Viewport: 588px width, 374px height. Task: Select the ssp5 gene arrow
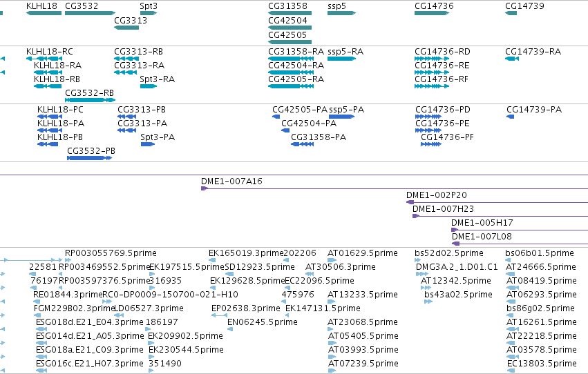click(341, 13)
